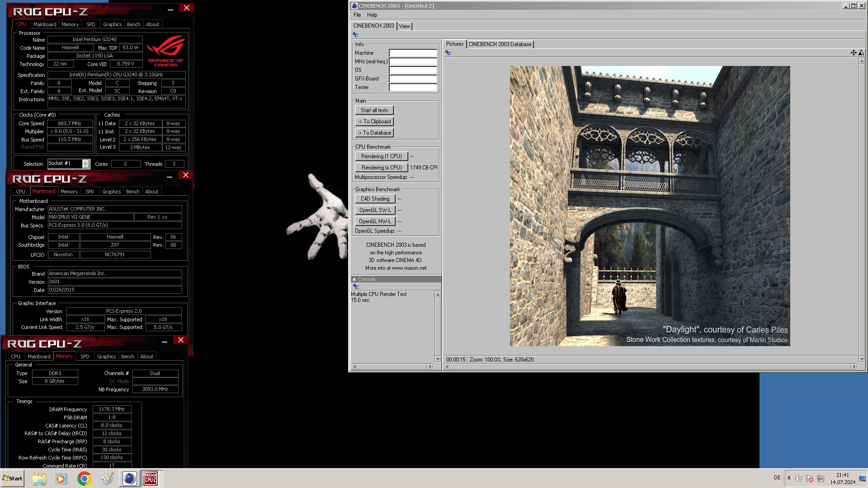The image size is (868, 488).
Task: Switch to the View tab in CINEBENCH
Action: [x=405, y=26]
